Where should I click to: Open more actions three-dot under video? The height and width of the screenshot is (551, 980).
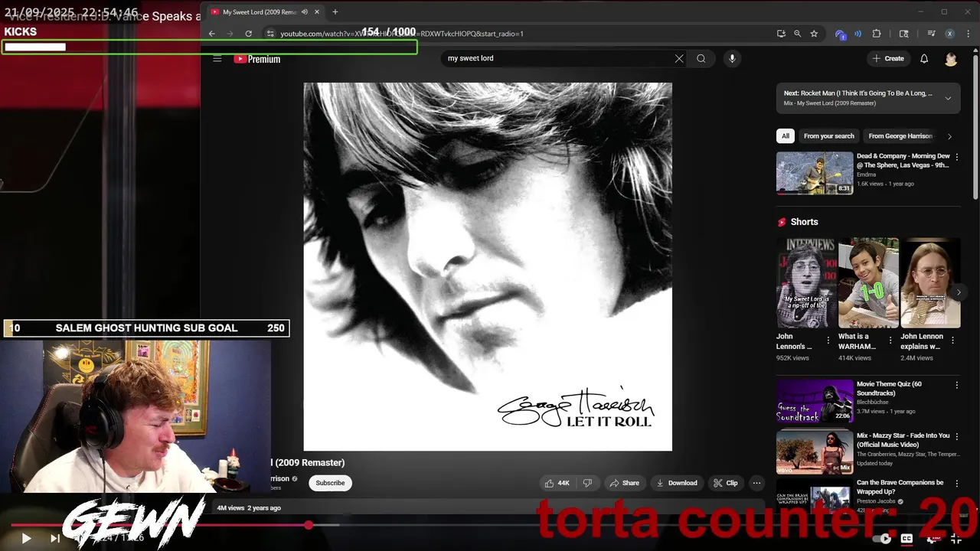tap(756, 483)
